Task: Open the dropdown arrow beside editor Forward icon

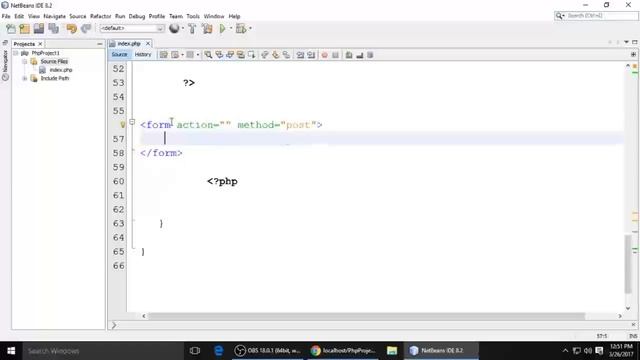Action: pos(198,55)
